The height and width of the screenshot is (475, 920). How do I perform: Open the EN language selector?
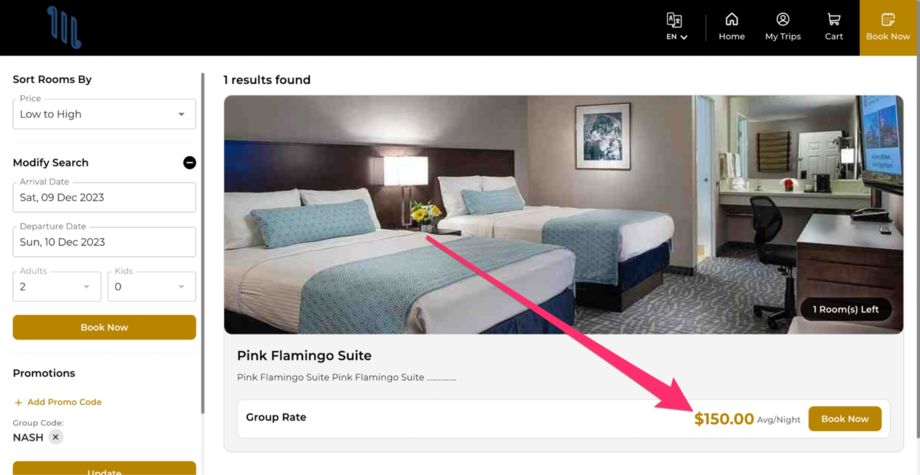coord(676,28)
